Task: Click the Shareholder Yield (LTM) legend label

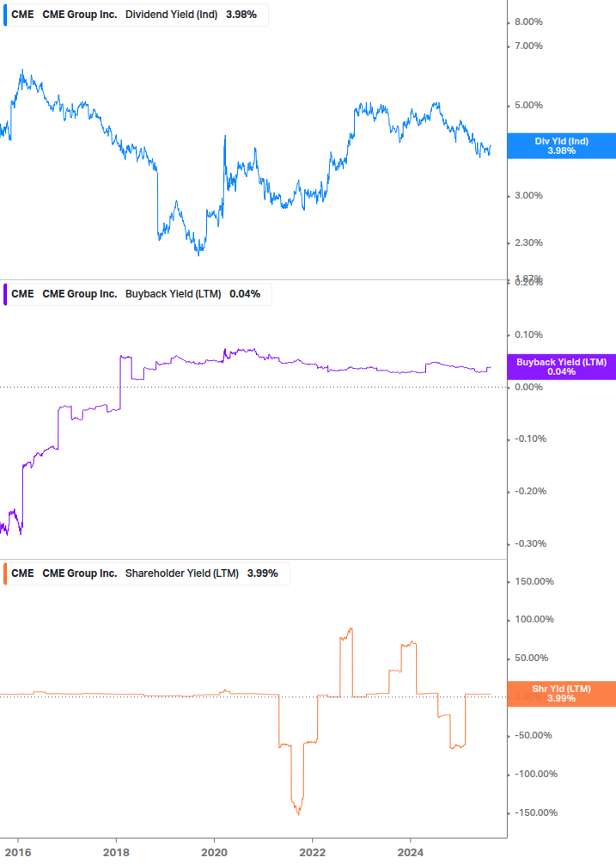Action: pyautogui.click(x=182, y=573)
